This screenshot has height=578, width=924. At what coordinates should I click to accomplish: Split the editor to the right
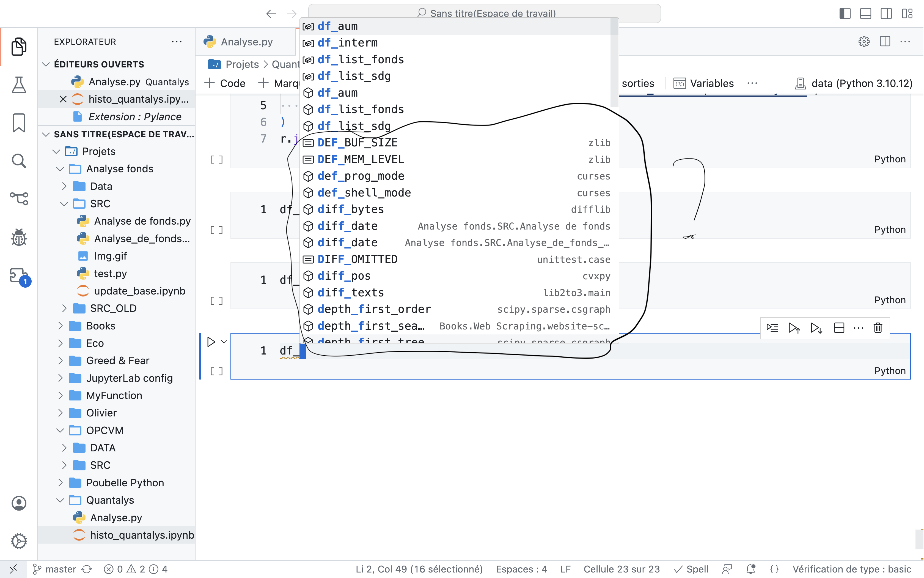click(885, 41)
